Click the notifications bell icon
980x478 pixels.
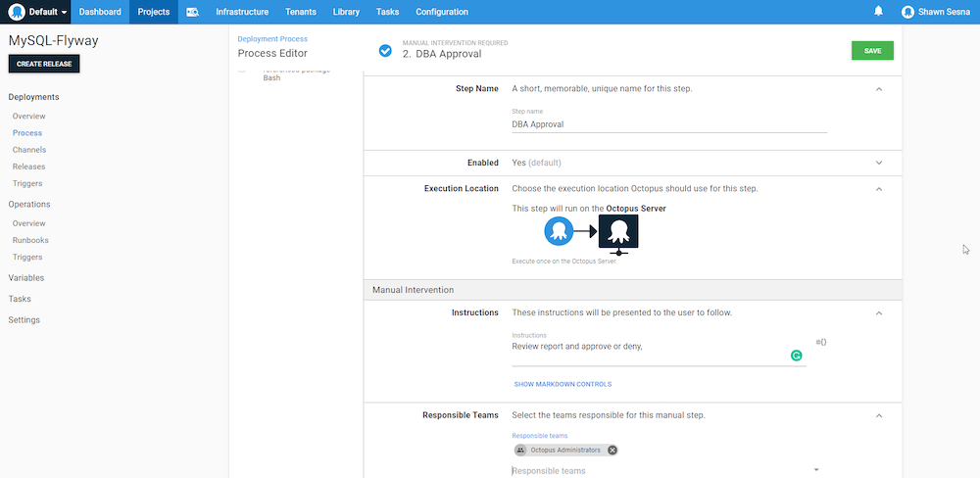tap(879, 11)
